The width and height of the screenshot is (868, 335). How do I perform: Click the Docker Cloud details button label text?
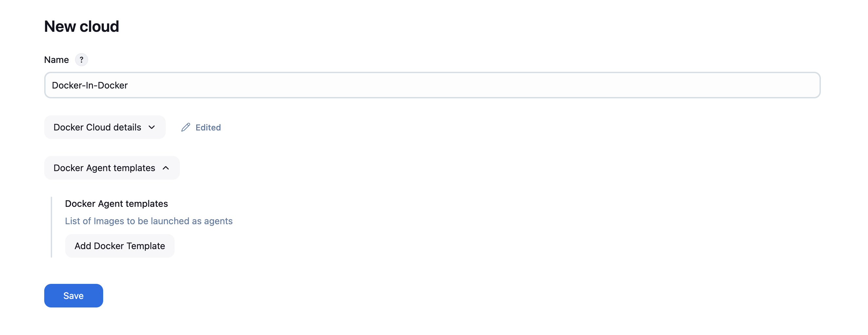(x=97, y=127)
